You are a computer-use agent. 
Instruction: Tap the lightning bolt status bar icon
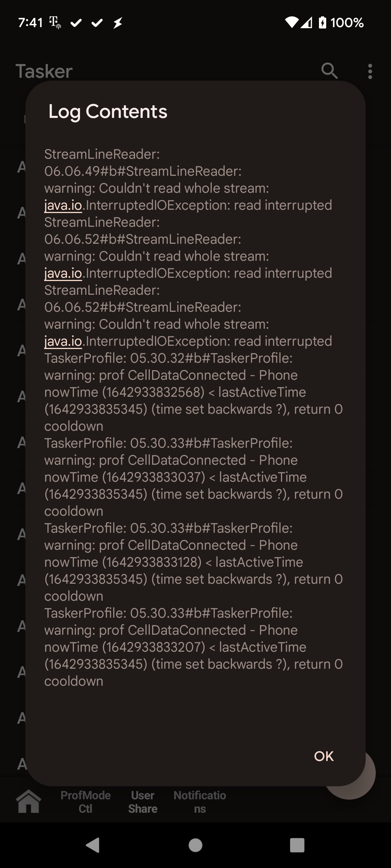tap(118, 23)
